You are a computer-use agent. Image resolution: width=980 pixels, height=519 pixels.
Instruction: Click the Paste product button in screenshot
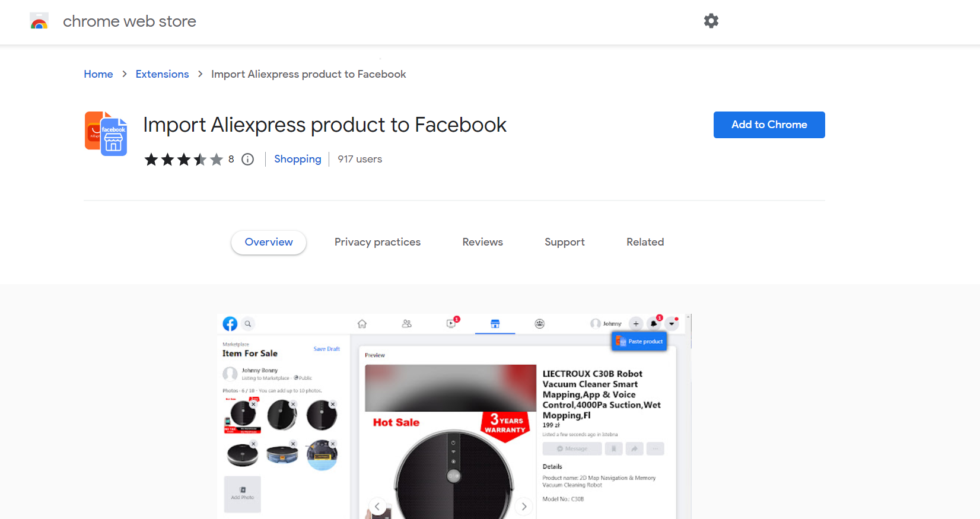639,341
